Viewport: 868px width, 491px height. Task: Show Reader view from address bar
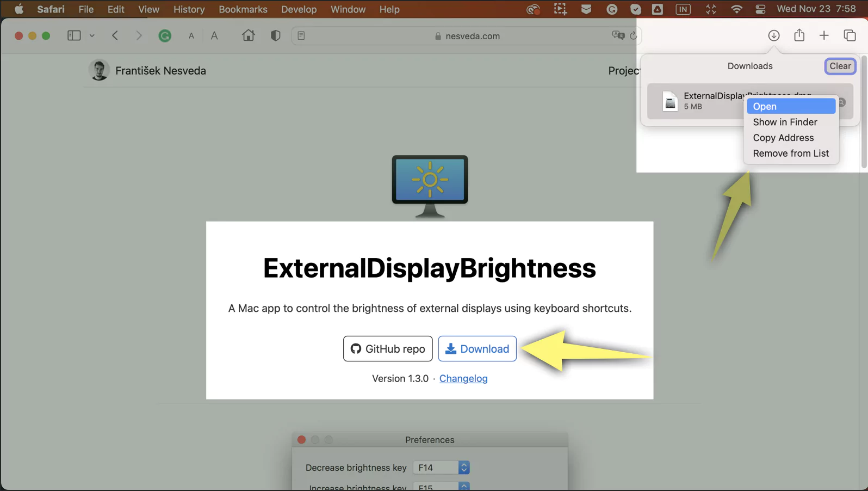301,36
